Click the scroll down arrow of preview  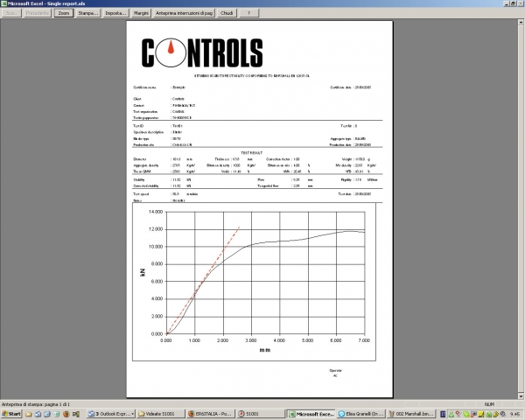[521, 396]
